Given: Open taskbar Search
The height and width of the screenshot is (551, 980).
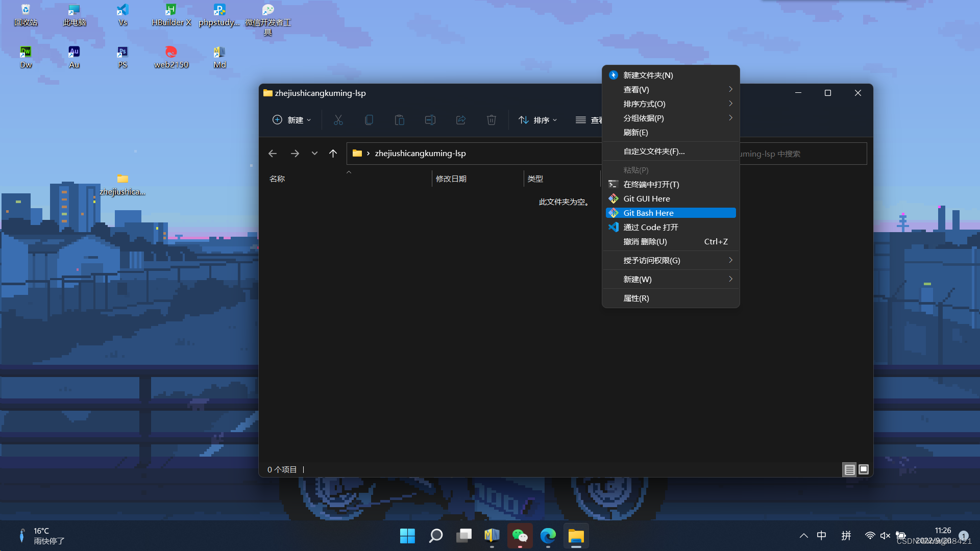Looking at the screenshot, I should 435,536.
